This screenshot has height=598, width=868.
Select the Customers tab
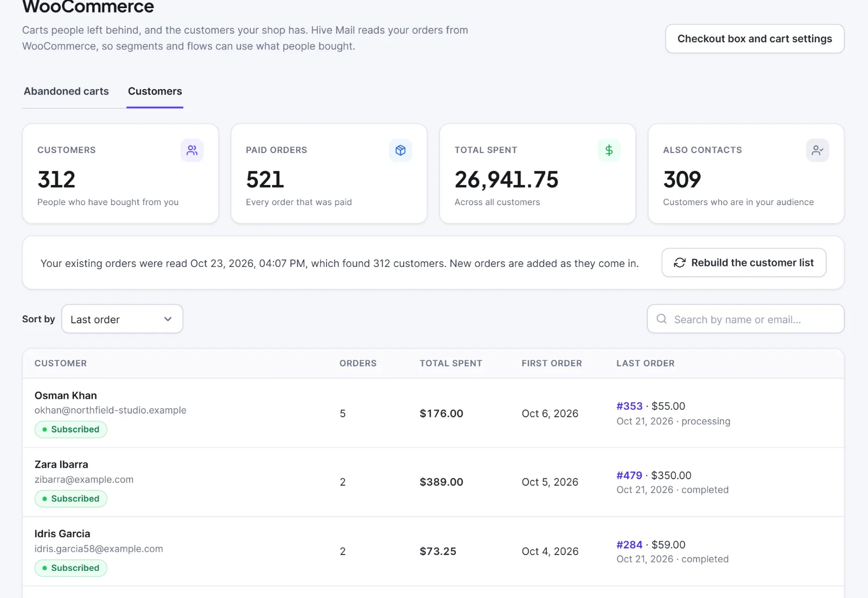pyautogui.click(x=155, y=91)
